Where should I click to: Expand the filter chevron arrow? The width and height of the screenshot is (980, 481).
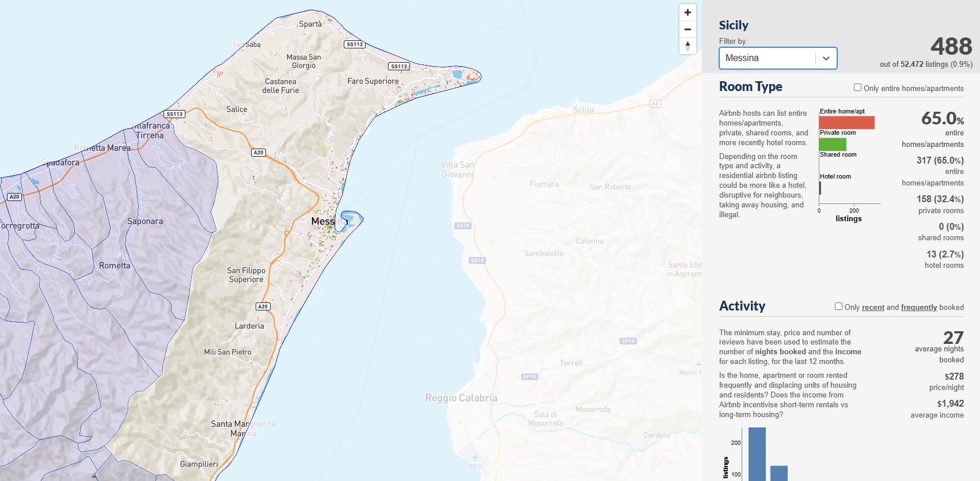[826, 58]
